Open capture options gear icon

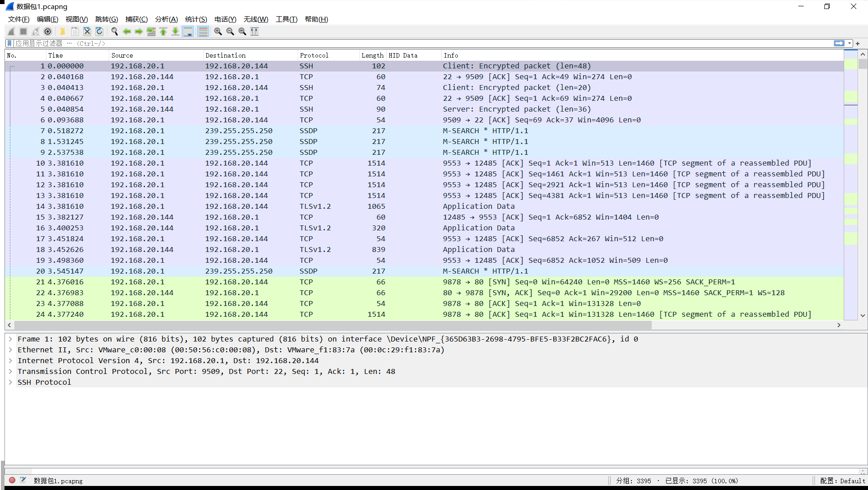pyautogui.click(x=48, y=31)
